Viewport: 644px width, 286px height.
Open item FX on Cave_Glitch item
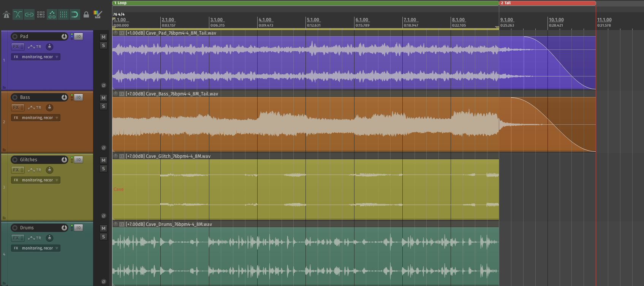(122, 156)
